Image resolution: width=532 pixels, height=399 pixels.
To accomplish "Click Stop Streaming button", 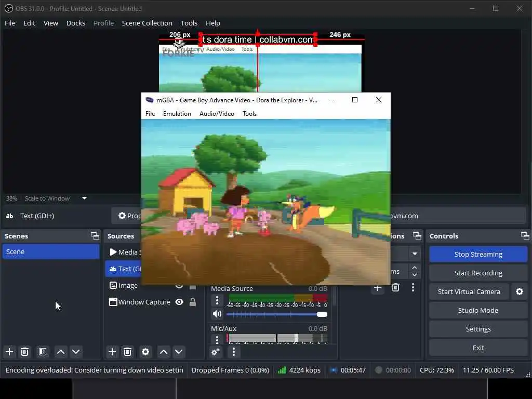I will coord(478,255).
